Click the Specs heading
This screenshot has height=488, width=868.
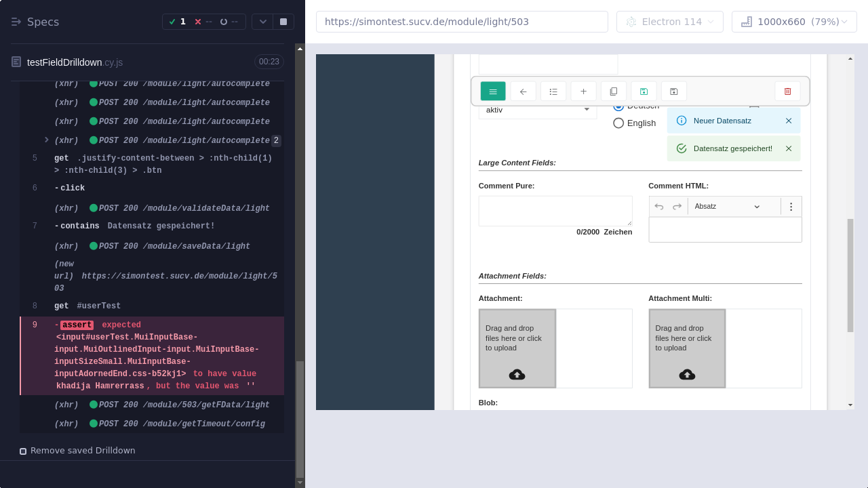[43, 22]
